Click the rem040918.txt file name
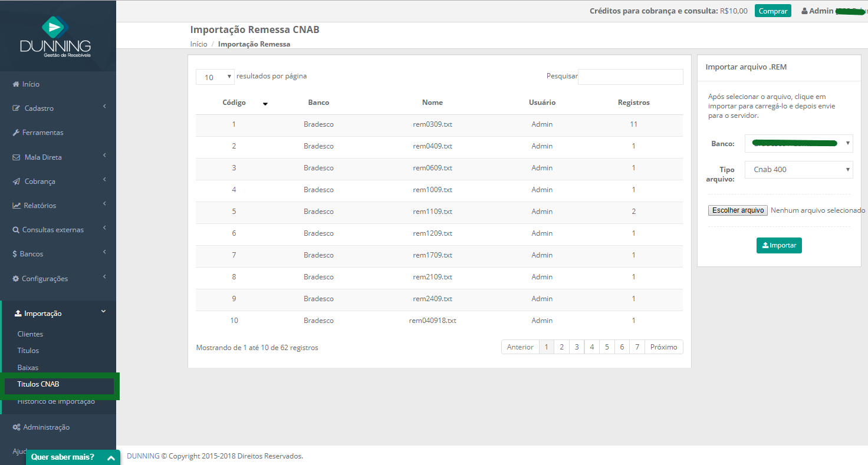The height and width of the screenshot is (465, 868). coord(432,321)
